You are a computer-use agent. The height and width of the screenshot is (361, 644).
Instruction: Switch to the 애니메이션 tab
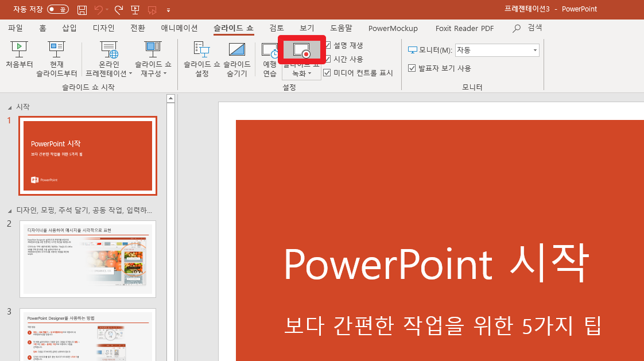coord(179,28)
